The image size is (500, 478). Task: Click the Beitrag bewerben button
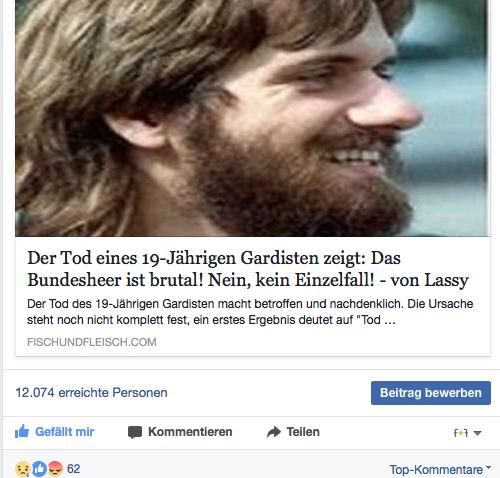[x=431, y=393]
